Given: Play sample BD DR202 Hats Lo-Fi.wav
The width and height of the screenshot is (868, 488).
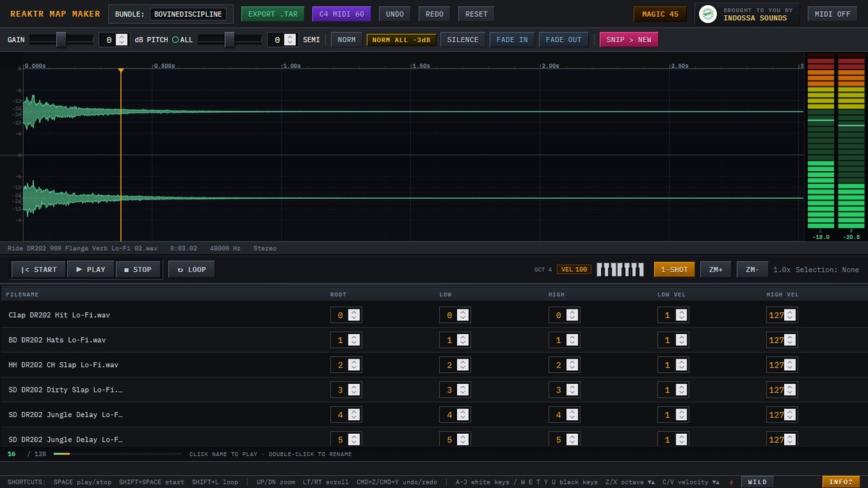Looking at the screenshot, I should pyautogui.click(x=57, y=340).
